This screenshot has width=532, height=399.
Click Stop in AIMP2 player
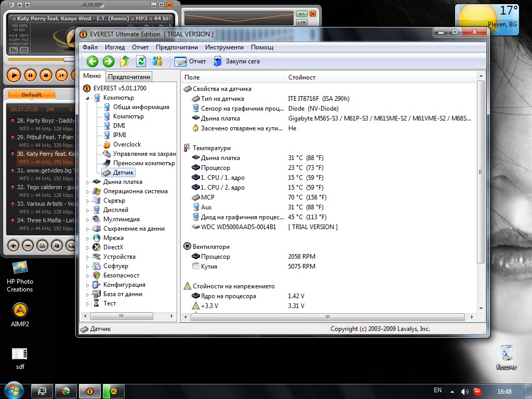click(46, 75)
